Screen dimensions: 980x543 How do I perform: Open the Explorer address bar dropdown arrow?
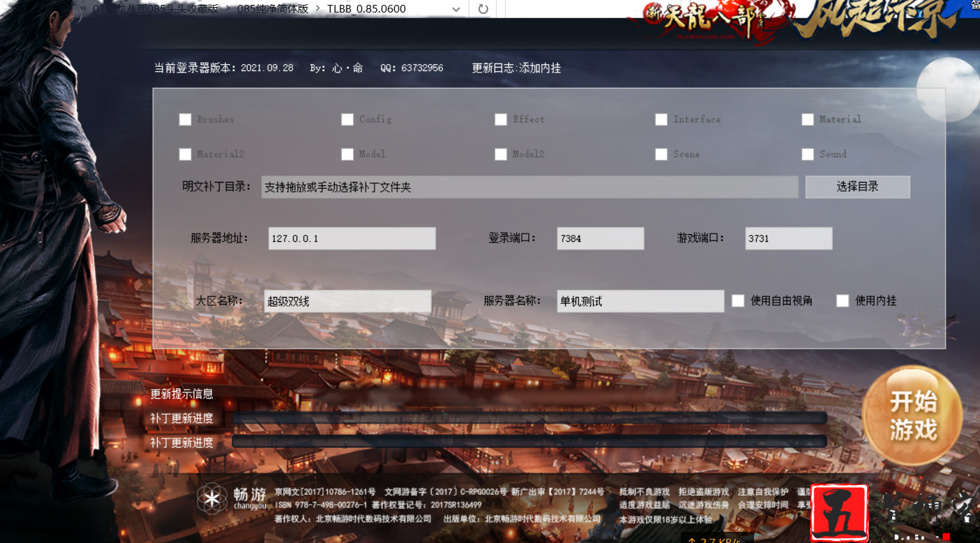click(456, 9)
